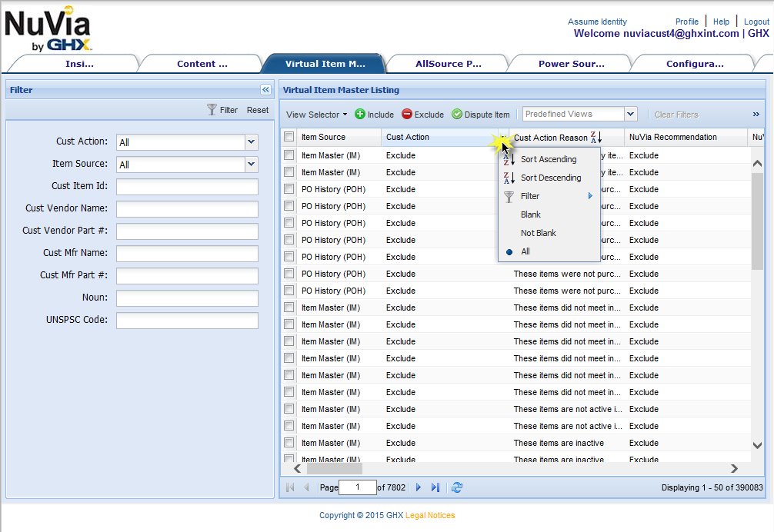Click the Item Source column header
This screenshot has height=532, width=774.
[x=339, y=137]
